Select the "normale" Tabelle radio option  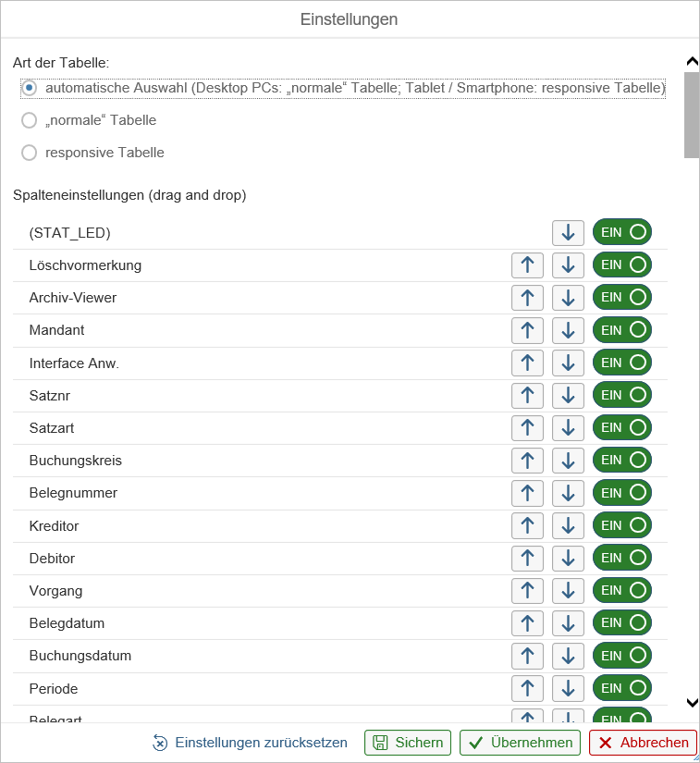pos(30,120)
